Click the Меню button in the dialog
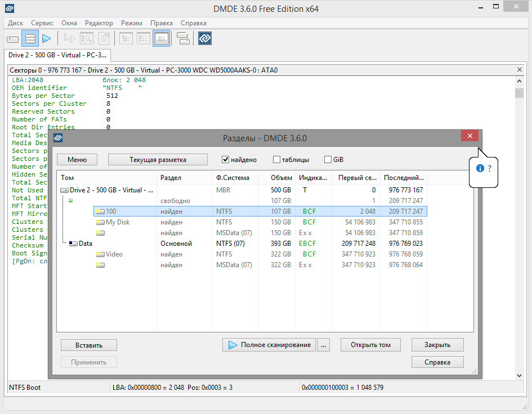Viewport: 532px width, 414px height. (x=77, y=159)
